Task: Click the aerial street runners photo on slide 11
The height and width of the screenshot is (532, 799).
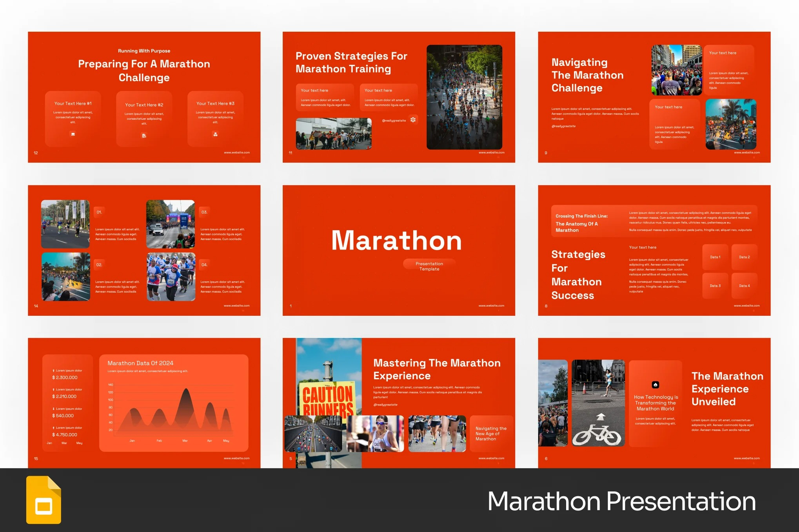Action: point(464,97)
